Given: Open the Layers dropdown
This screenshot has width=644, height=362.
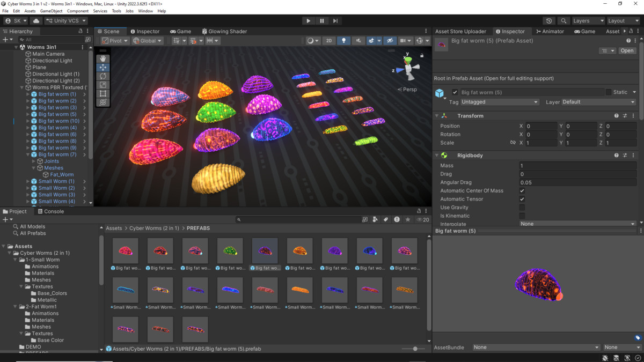Looking at the screenshot, I should (x=588, y=21).
